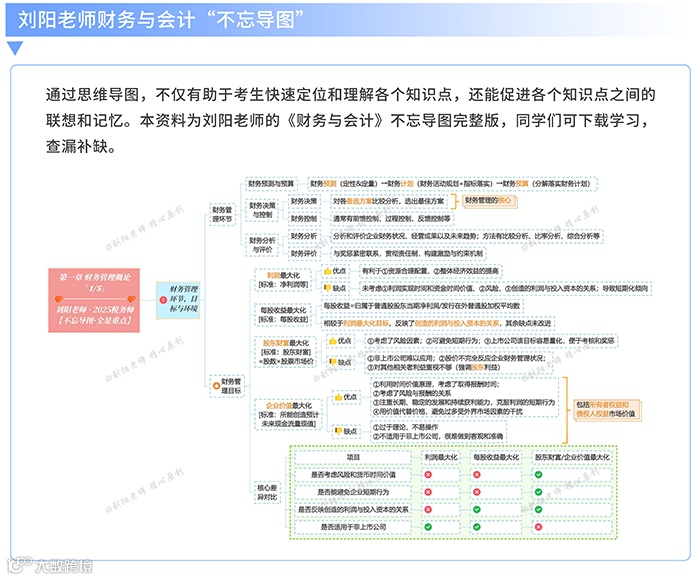Click green check for 股东财富/企业价值最大化 in 是否考虑风险 row

[538, 474]
